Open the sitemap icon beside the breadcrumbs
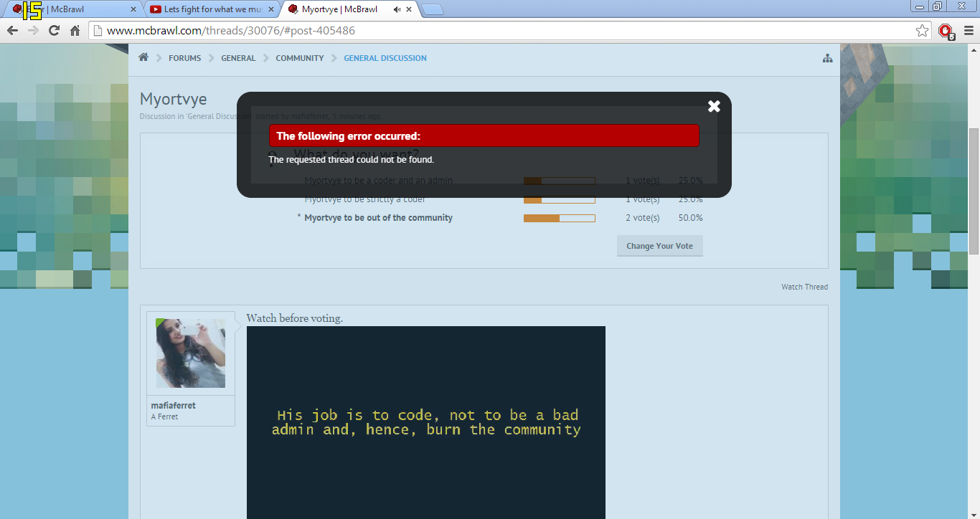The image size is (980, 519). coord(827,58)
